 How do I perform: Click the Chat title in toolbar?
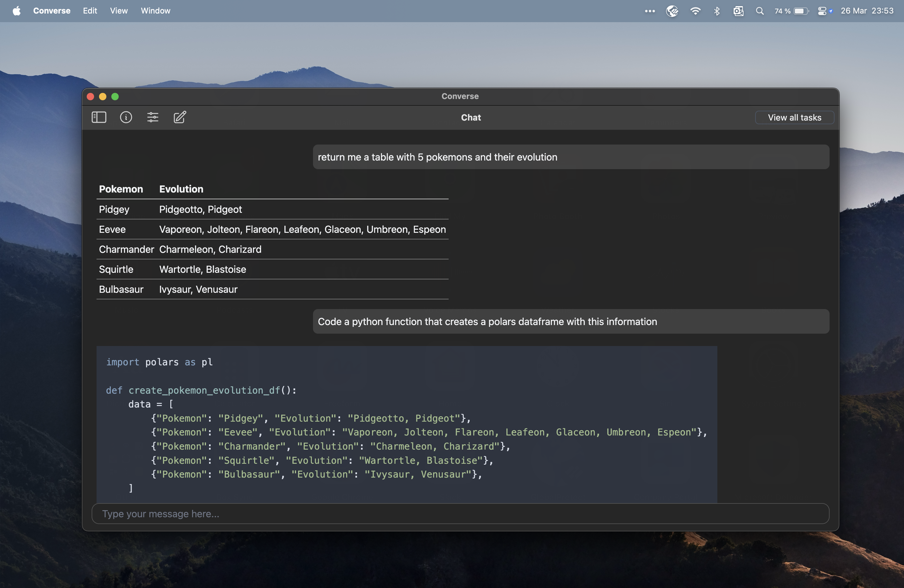coord(471,117)
